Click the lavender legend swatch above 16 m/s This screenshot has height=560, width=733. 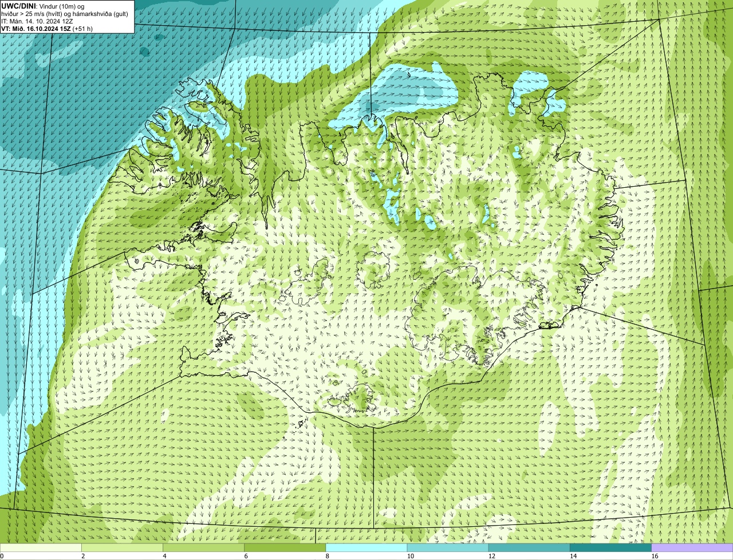click(x=692, y=547)
